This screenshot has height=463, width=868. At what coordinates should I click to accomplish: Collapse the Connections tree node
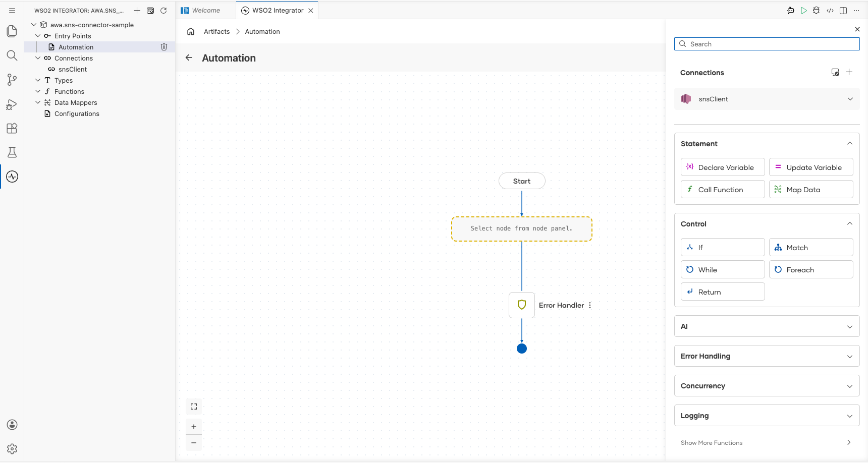click(x=38, y=58)
